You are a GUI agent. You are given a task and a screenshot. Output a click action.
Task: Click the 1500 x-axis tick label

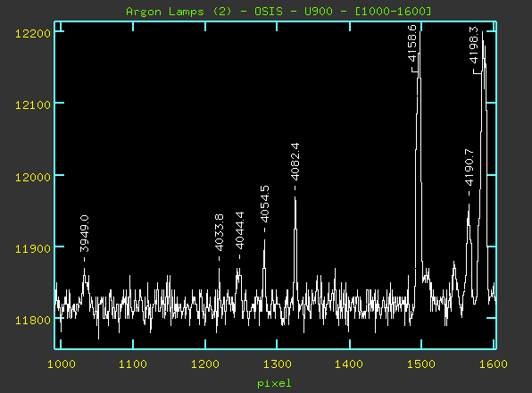click(x=421, y=364)
